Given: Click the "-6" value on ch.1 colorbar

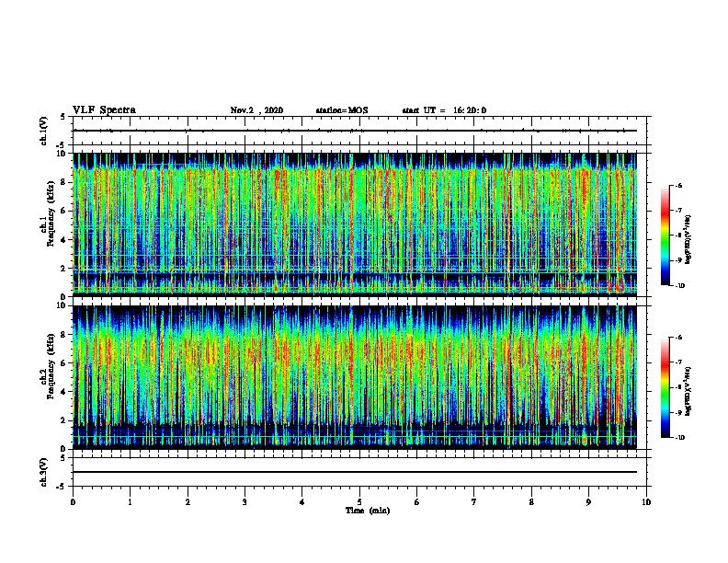Looking at the screenshot, I should point(678,185).
